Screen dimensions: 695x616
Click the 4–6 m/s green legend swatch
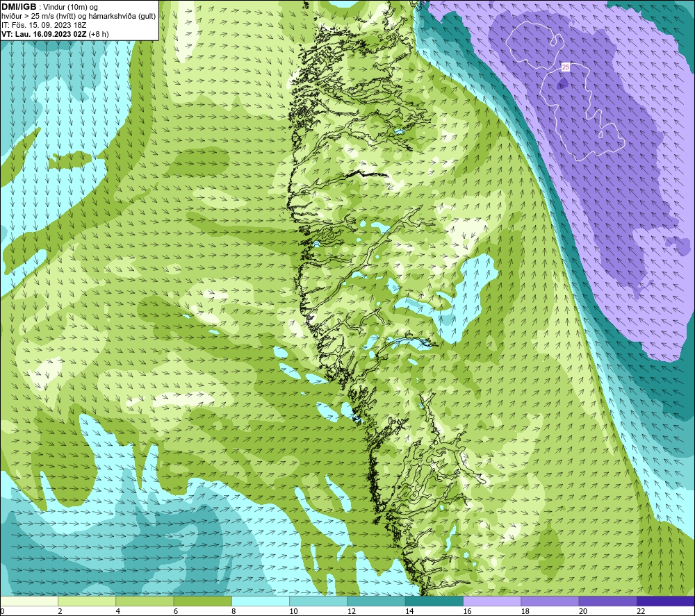click(145, 601)
